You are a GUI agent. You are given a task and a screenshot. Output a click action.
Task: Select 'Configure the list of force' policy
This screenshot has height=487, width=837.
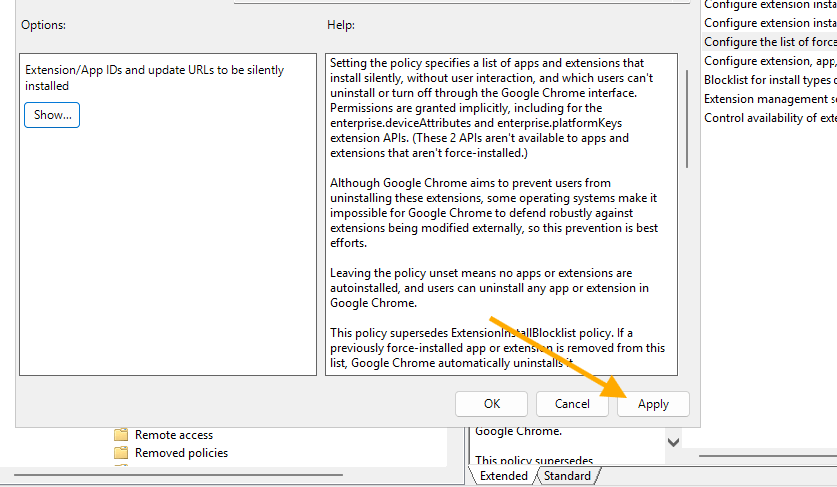coord(769,41)
